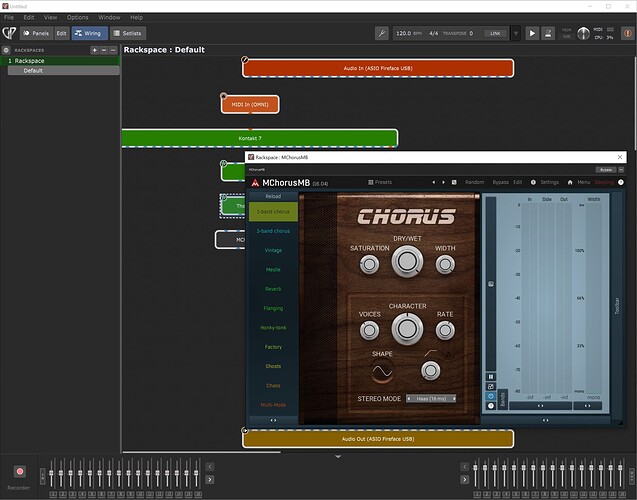Open the Stereo Mode Haas selector
This screenshot has height=500, width=637.
point(431,399)
